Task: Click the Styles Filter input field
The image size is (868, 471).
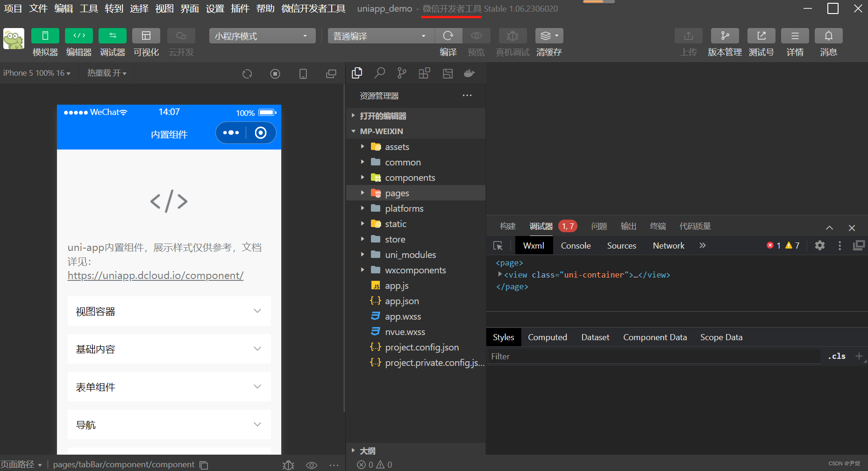Action: (x=654, y=357)
